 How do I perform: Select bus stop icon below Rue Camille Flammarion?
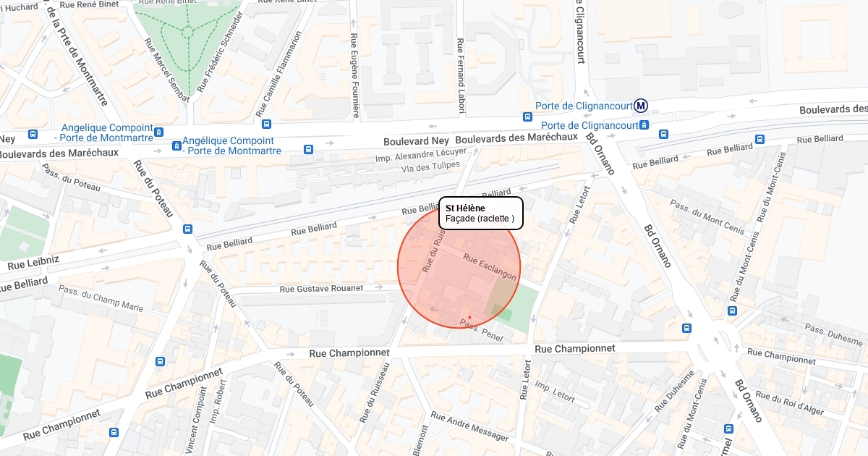(267, 124)
